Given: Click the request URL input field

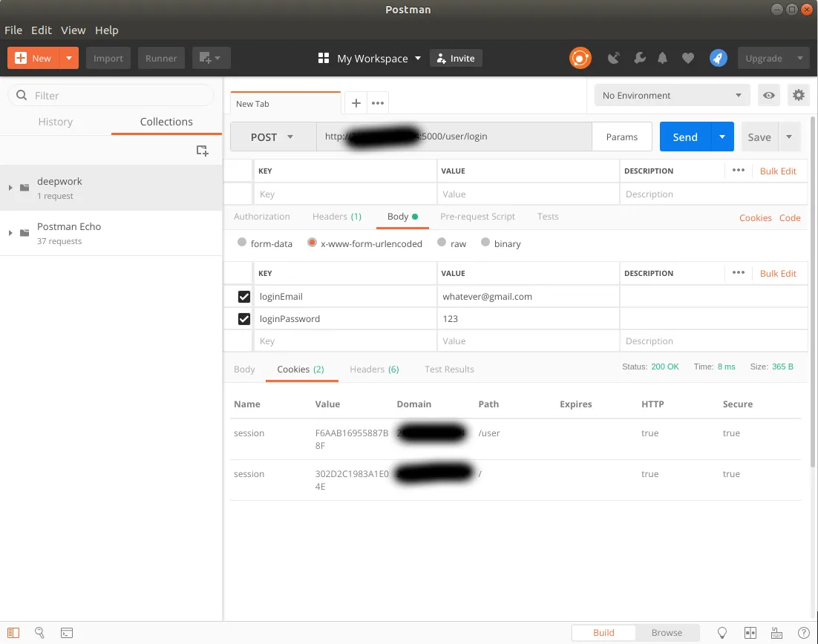Looking at the screenshot, I should (x=454, y=137).
